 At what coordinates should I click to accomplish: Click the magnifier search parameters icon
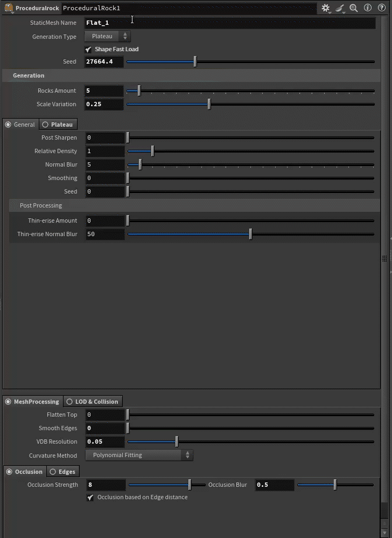coord(354,8)
